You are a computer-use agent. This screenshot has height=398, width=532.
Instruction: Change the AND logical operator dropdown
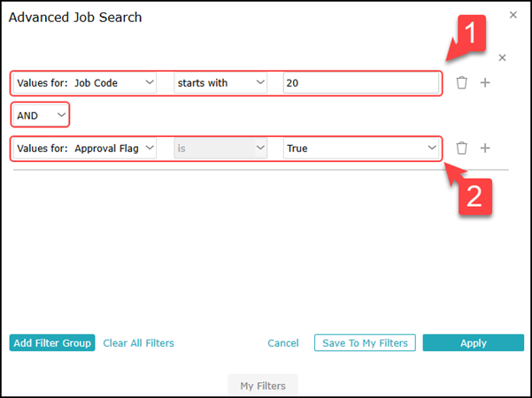click(x=41, y=115)
